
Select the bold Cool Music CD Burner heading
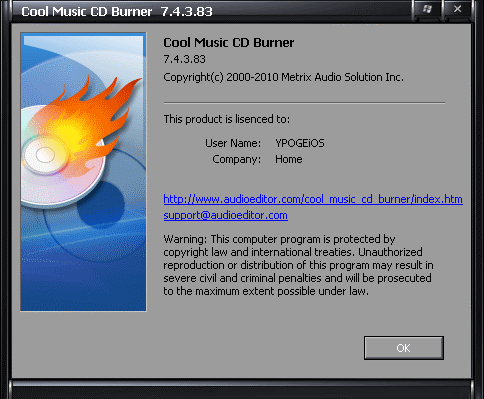coord(228,43)
